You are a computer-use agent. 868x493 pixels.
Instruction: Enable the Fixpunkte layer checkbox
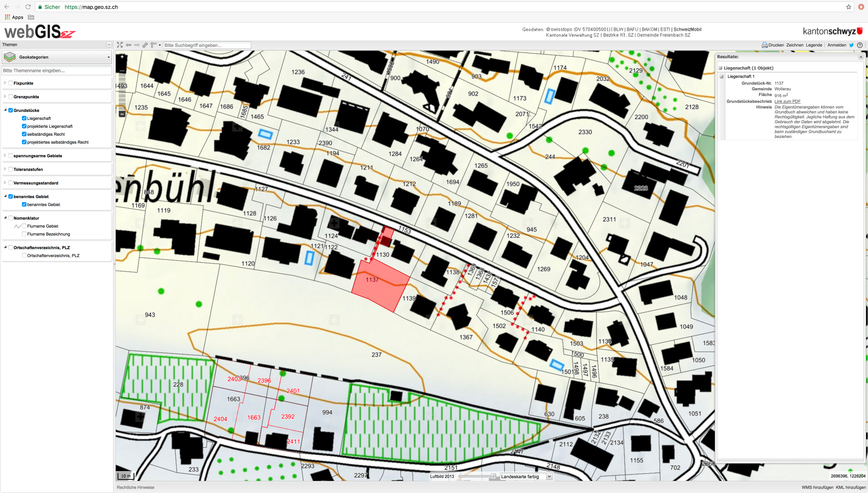click(x=11, y=83)
